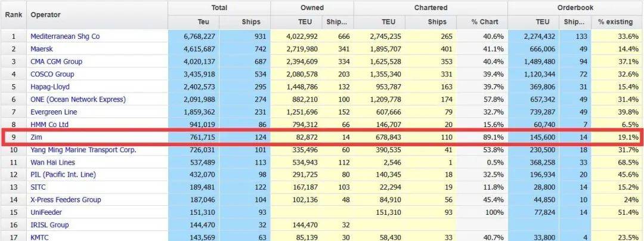Viewport: 644px width, 241px height.
Task: Open the Mediterranean Shg Co operator link
Action: (65, 36)
